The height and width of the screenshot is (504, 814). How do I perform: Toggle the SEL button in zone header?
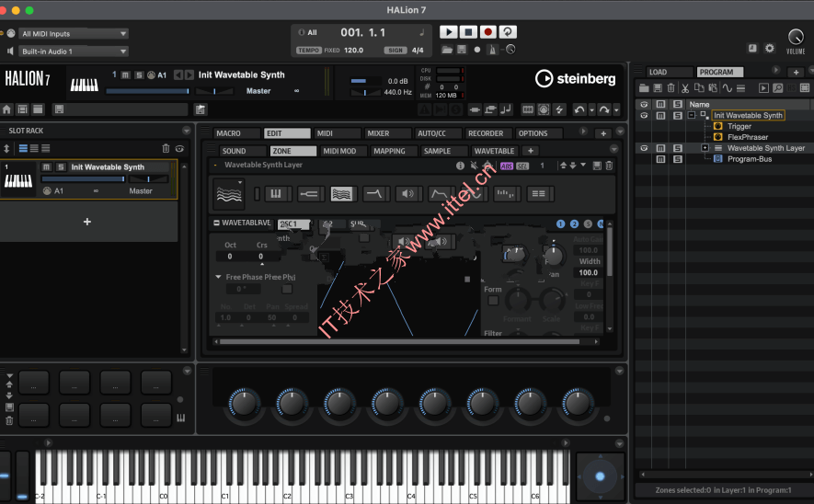(522, 166)
